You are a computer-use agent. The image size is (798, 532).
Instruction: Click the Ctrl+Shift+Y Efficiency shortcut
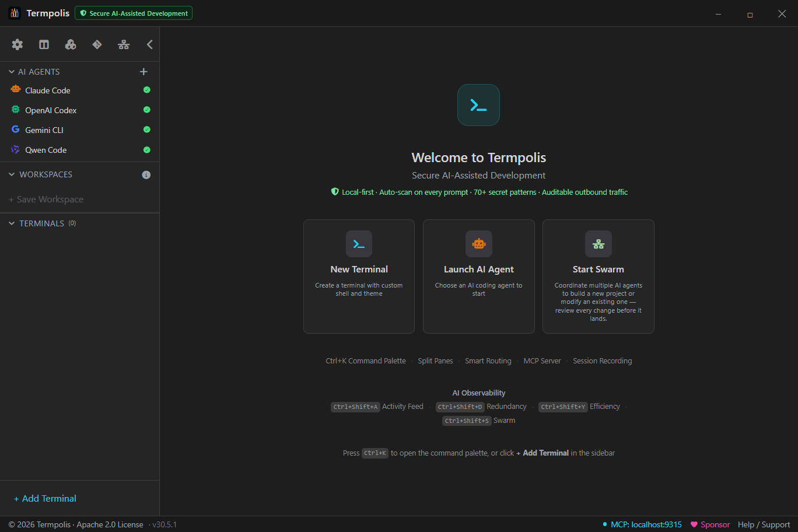579,407
